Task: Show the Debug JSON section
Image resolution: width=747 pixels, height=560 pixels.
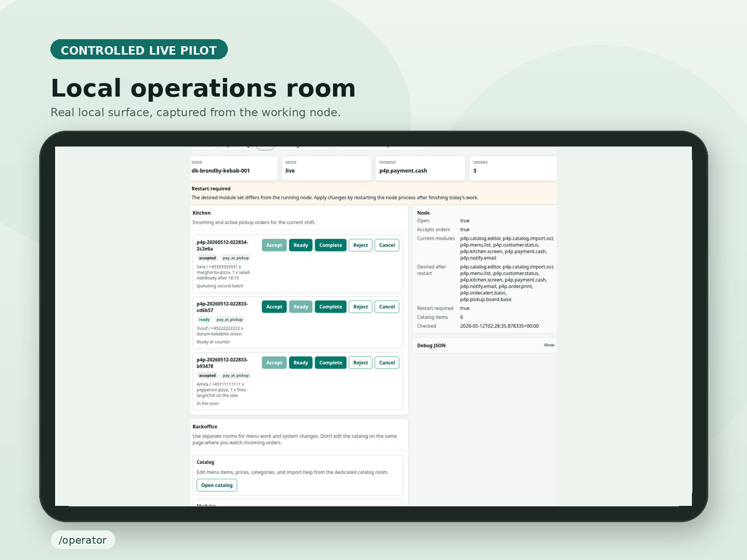Action: (x=549, y=345)
